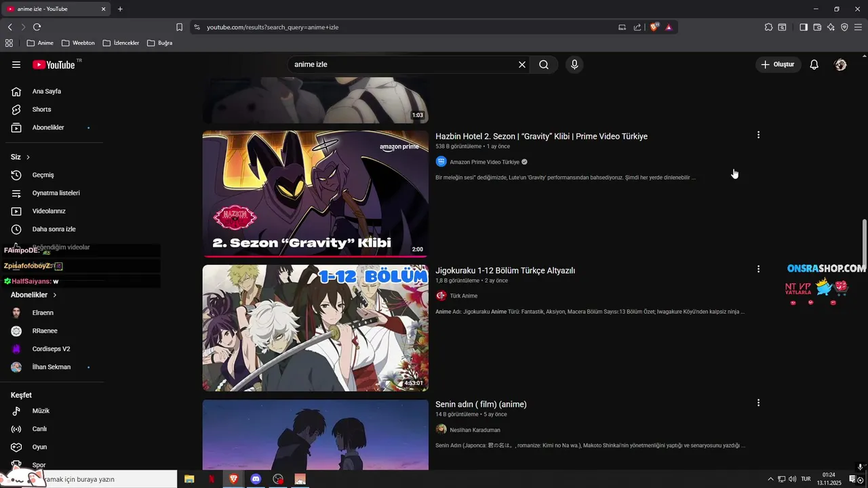Open Brave browser taskbar icon
Viewport: 868px width, 488px height.
tap(233, 479)
